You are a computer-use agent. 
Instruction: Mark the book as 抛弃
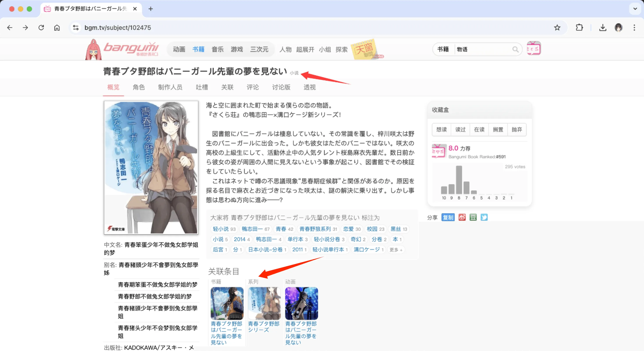pos(517,129)
